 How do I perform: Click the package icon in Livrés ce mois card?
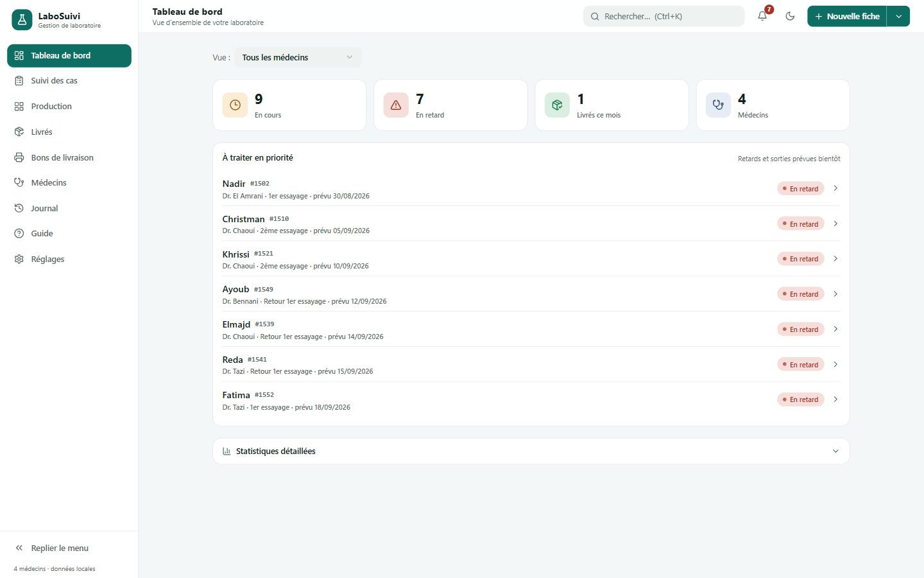click(557, 105)
